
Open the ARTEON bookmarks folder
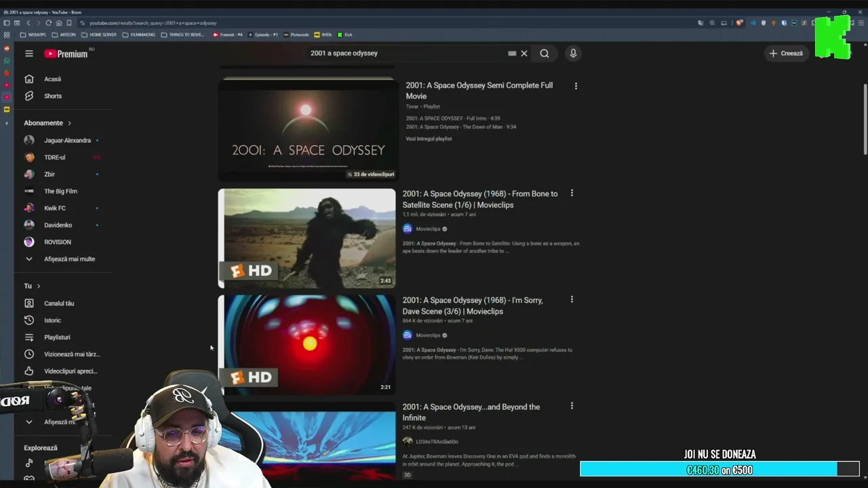point(64,35)
